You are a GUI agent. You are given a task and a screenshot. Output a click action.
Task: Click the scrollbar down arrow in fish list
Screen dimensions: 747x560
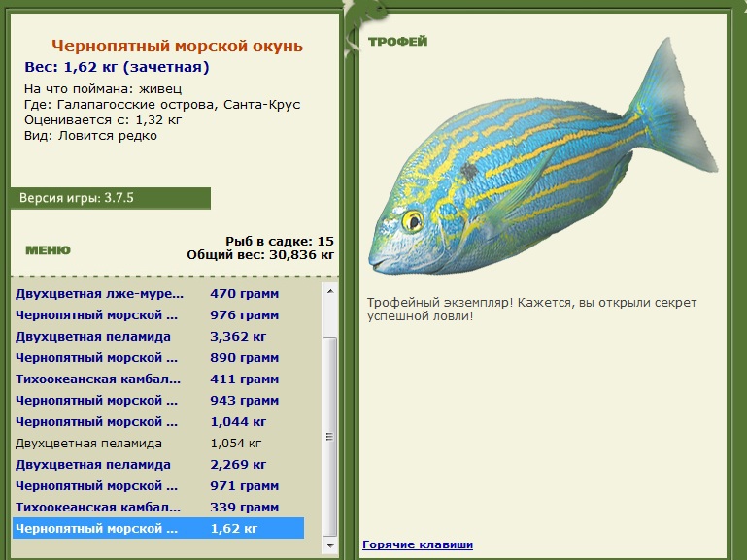point(330,545)
